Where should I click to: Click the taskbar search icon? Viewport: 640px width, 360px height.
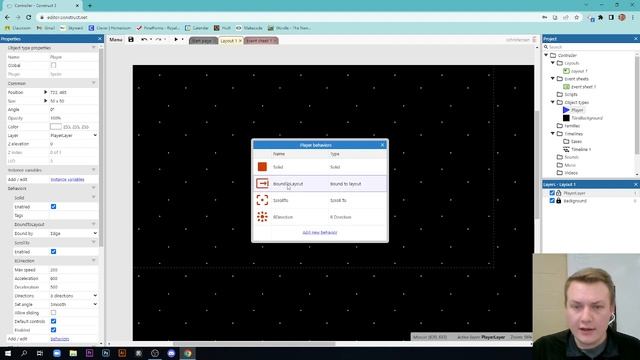[x=24, y=353]
